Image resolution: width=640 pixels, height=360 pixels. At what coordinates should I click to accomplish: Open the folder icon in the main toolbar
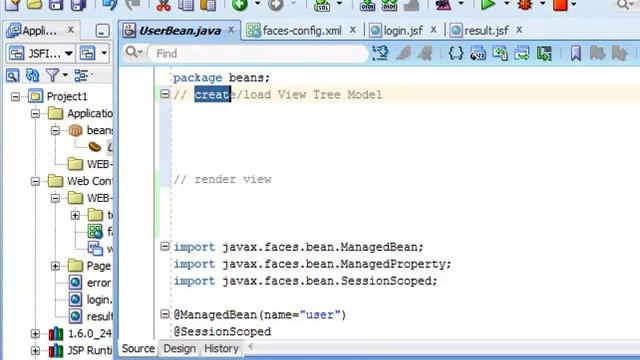pos(34,4)
